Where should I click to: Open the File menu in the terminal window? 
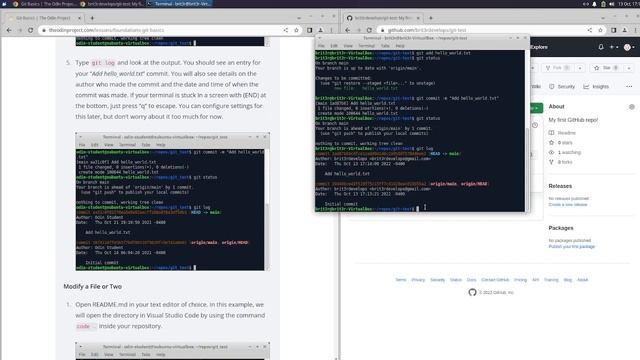322,46
